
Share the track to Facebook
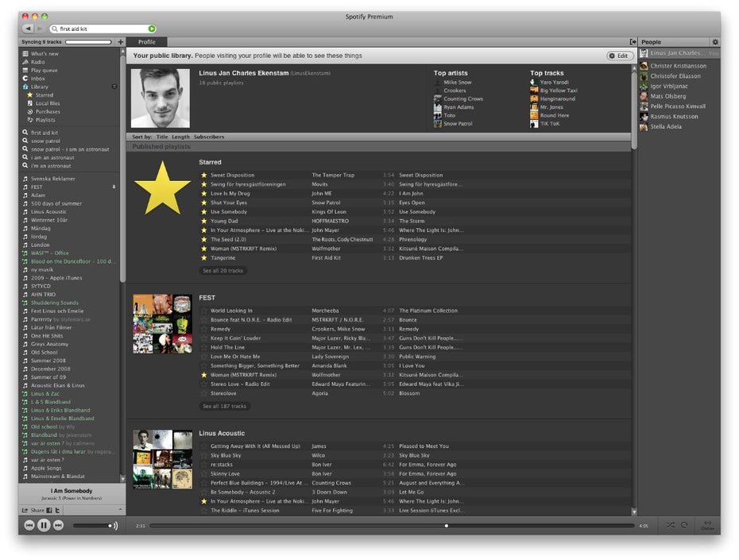[x=49, y=510]
